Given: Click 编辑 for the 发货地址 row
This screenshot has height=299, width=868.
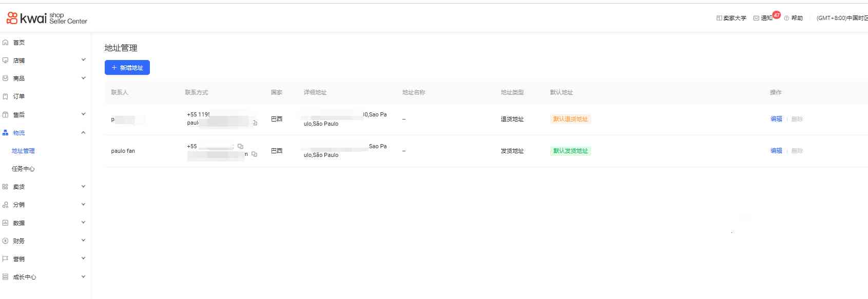Looking at the screenshot, I should [x=776, y=151].
